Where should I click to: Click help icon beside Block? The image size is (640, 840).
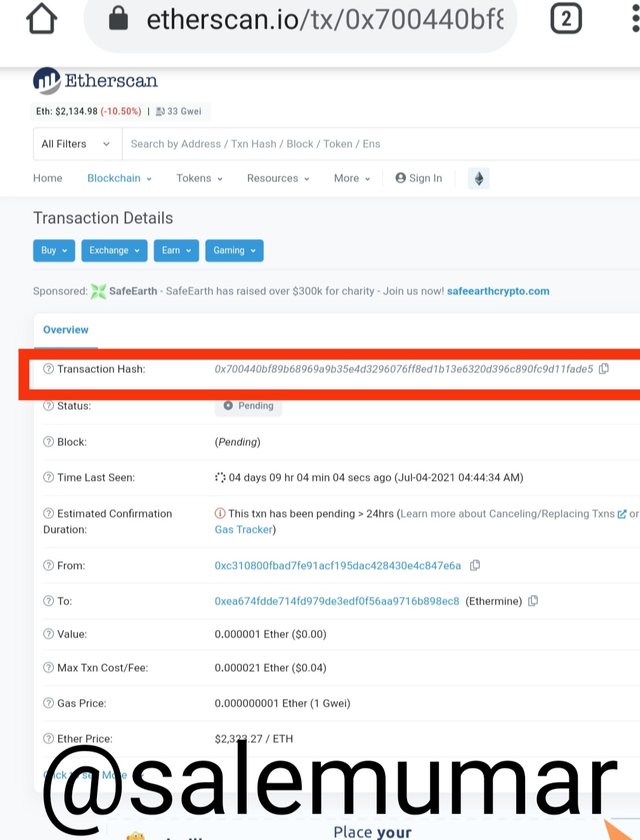(x=48, y=442)
